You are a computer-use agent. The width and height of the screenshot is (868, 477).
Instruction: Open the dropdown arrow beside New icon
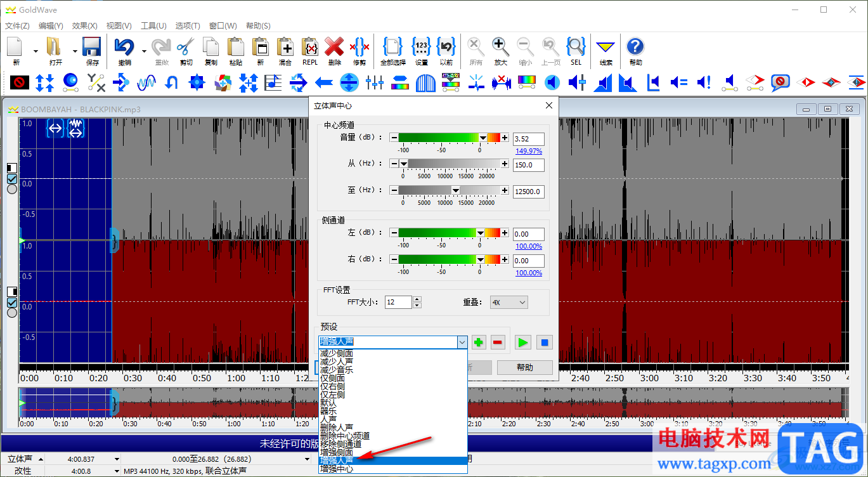(36, 51)
